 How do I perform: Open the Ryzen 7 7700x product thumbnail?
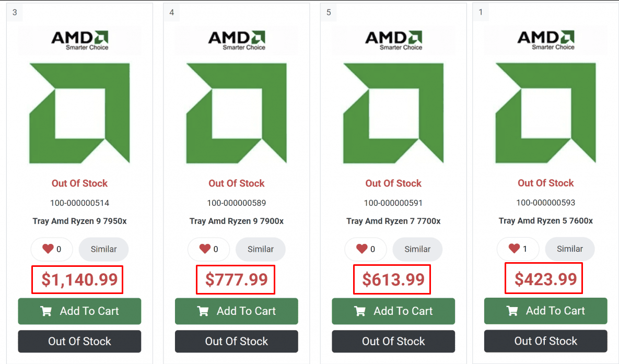click(393, 113)
